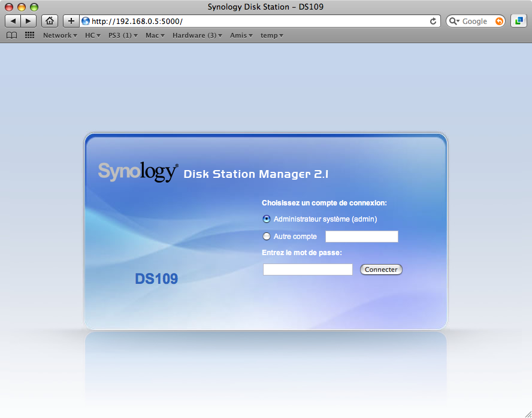Click the orange snapback arrow in search field
Image resolution: width=532 pixels, height=418 pixels.
coord(499,22)
